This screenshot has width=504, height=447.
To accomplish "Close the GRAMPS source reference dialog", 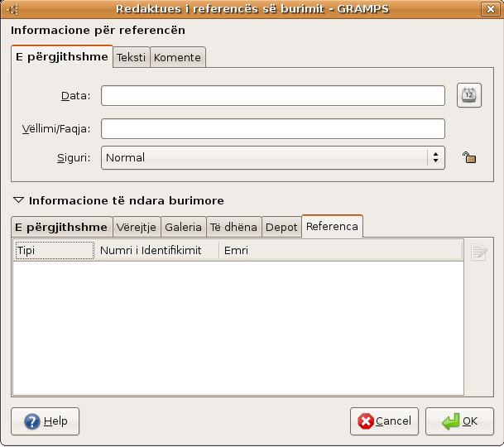I will pos(491,9).
